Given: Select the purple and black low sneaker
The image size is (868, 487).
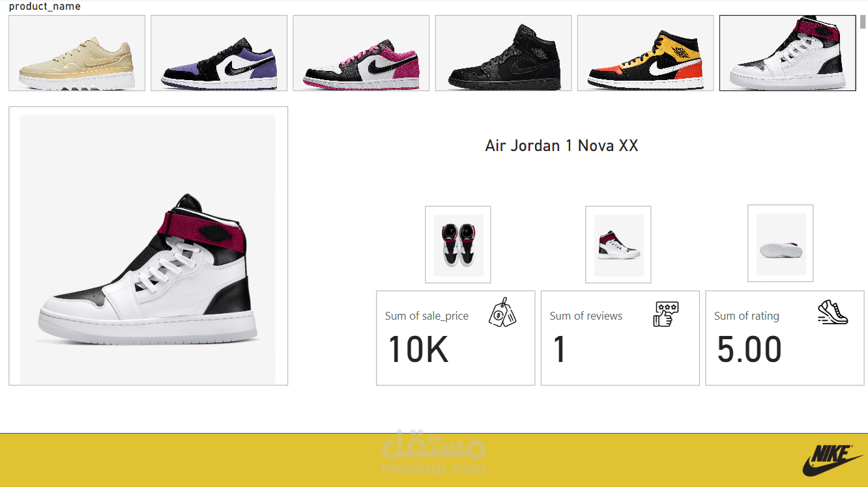Looking at the screenshot, I should click(x=219, y=53).
